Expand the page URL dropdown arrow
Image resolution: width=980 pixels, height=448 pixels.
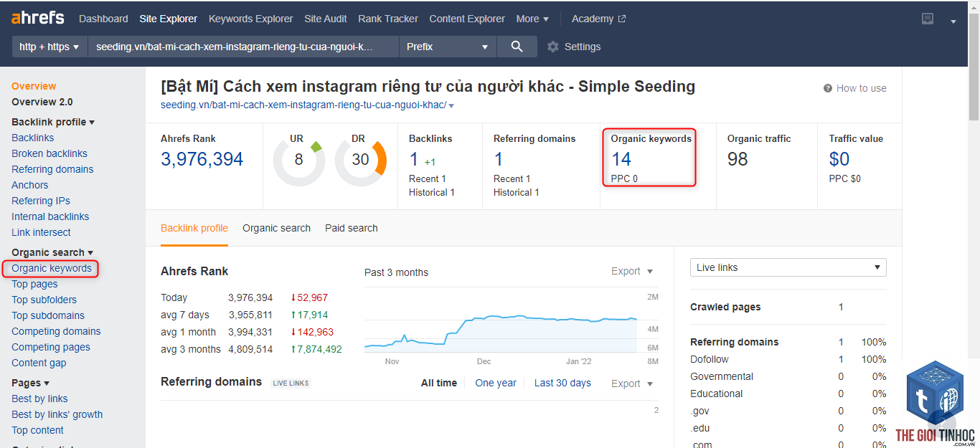[x=451, y=106]
